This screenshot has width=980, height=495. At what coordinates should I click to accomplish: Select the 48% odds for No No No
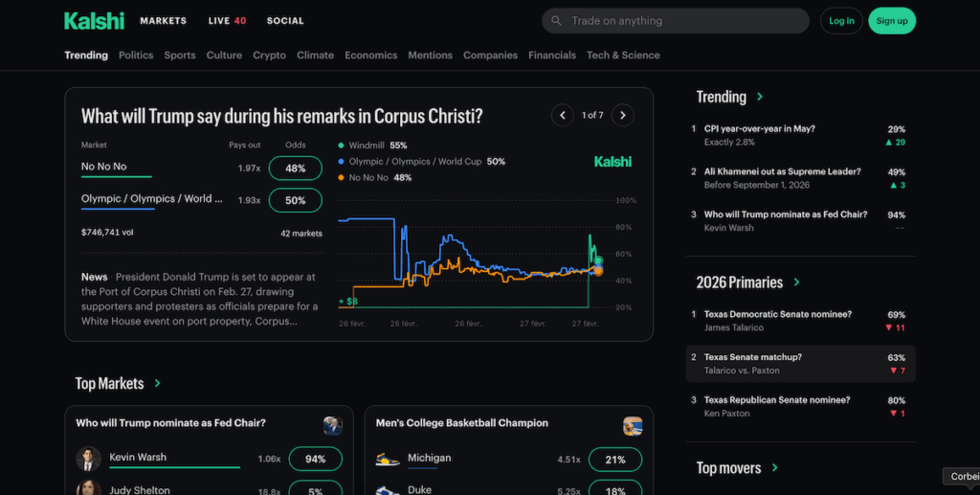[x=295, y=169]
